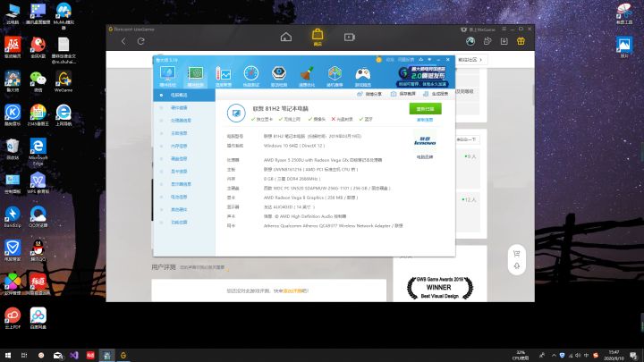The image size is (644, 362).
Task: Open the gamepad games icon in Ludashi
Action: click(x=362, y=76)
